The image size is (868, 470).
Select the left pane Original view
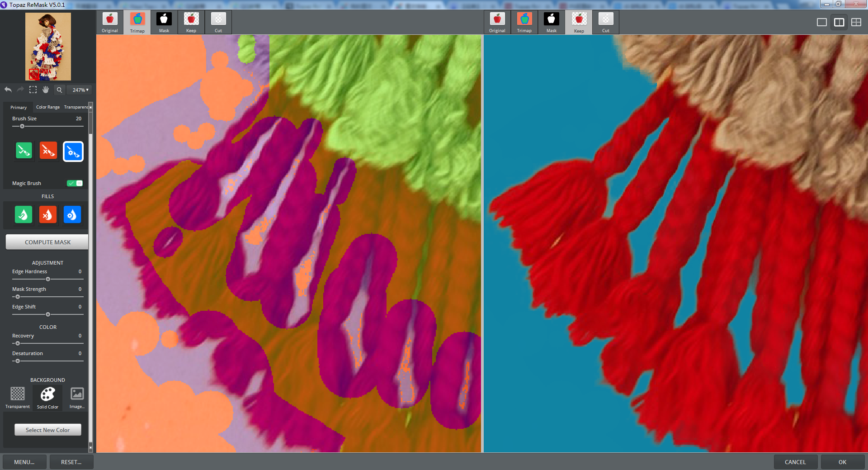point(110,22)
